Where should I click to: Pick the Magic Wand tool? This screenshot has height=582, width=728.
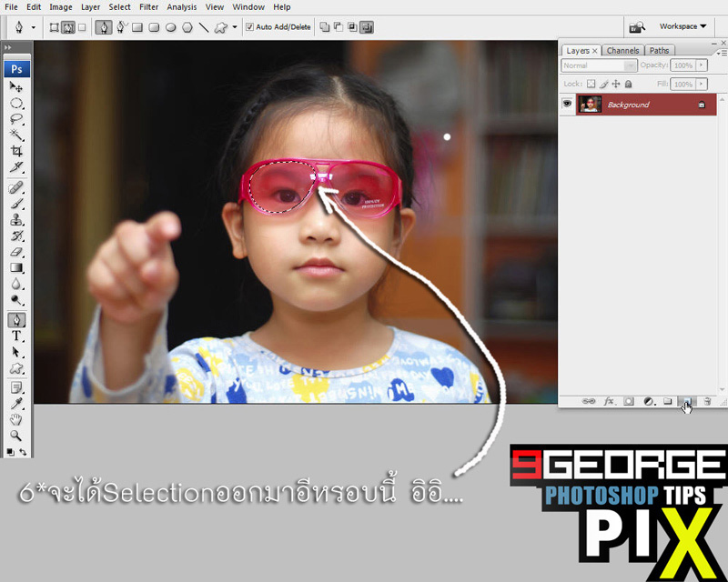[16, 135]
